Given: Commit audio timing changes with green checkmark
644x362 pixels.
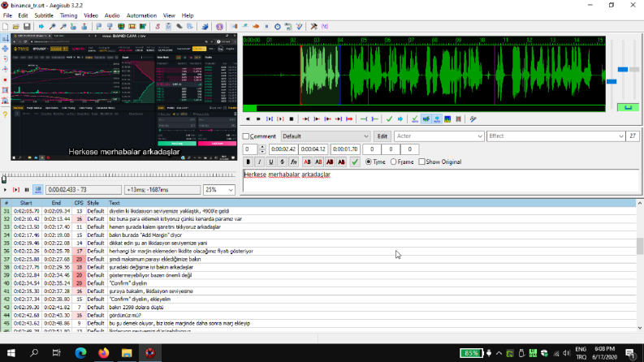Looking at the screenshot, I should click(389, 119).
